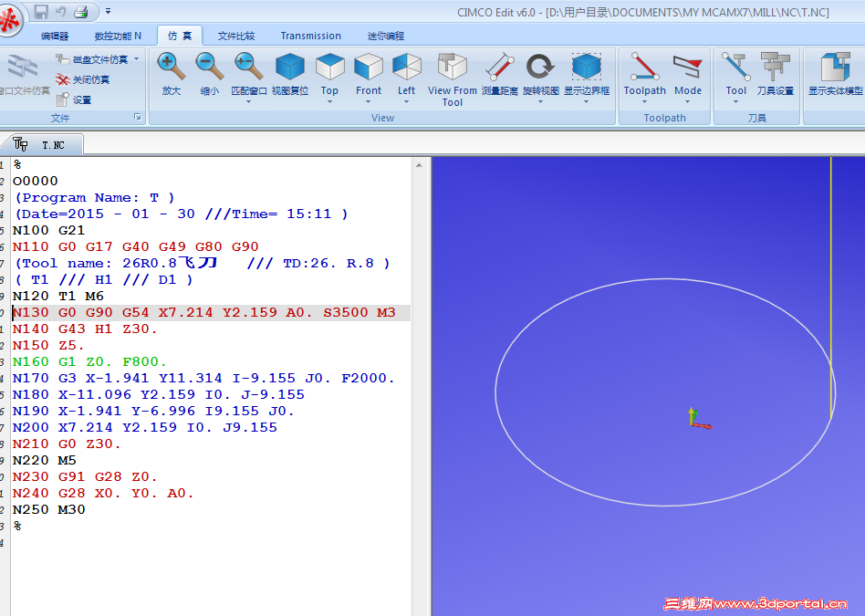Click line N220 M5 in editor
Viewport: 865px width, 616px height.
click(x=44, y=460)
